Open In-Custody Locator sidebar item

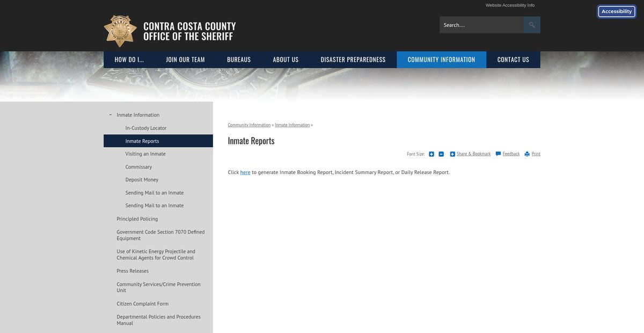tap(146, 128)
